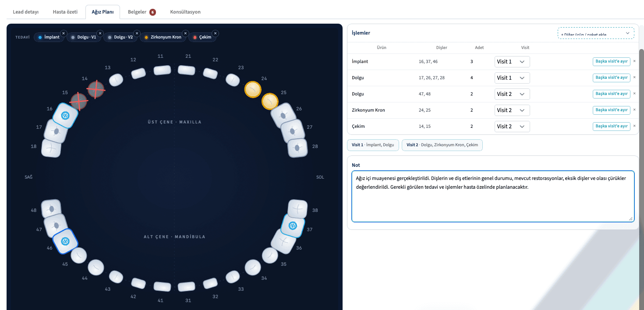Go to the Belgeler tab
Viewport: 644px width, 310px height.
tap(142, 12)
